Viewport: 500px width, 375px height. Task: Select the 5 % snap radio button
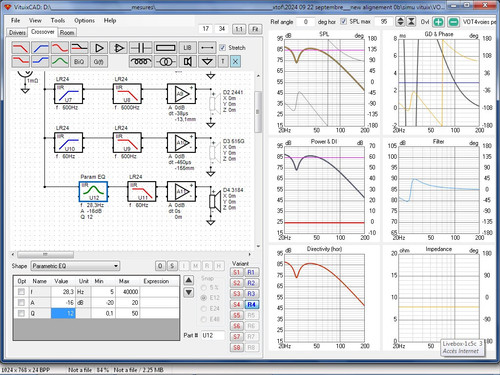coord(204,287)
